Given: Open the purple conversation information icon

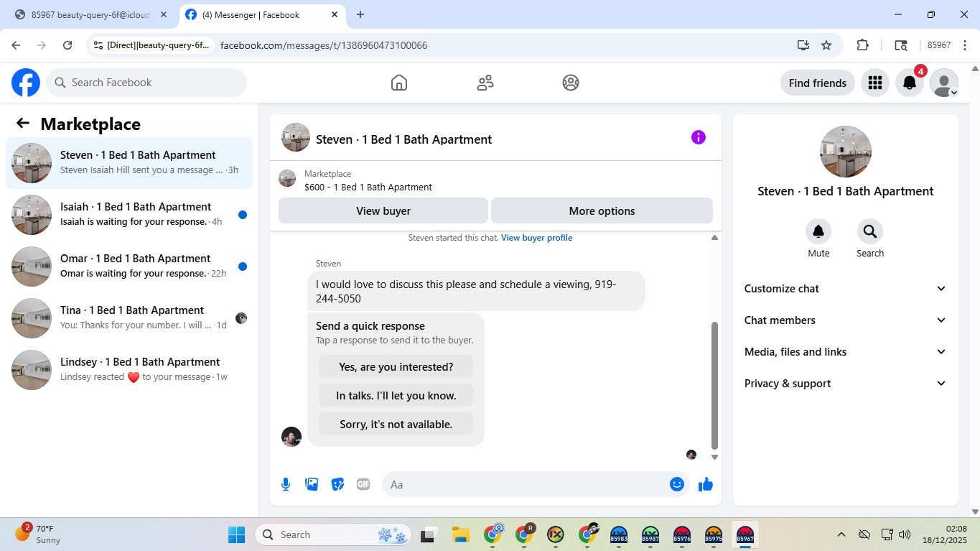Looking at the screenshot, I should 699,137.
